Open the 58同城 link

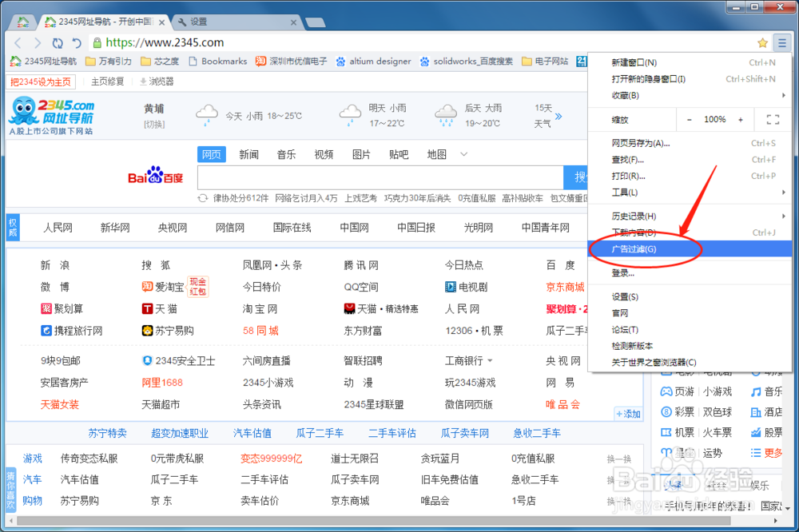coord(260,331)
